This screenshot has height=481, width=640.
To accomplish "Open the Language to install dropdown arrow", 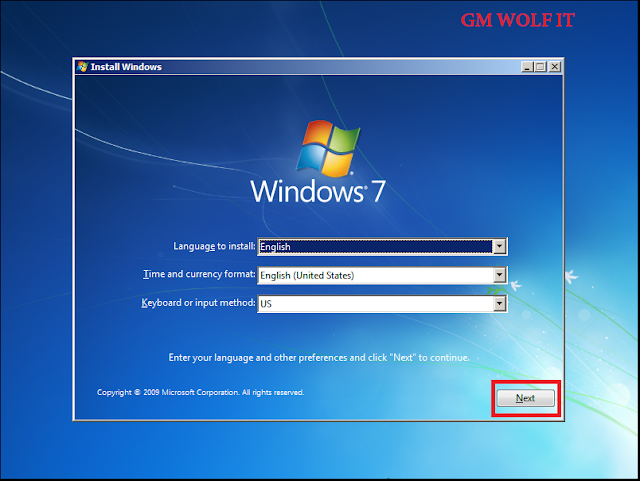I will click(x=499, y=247).
